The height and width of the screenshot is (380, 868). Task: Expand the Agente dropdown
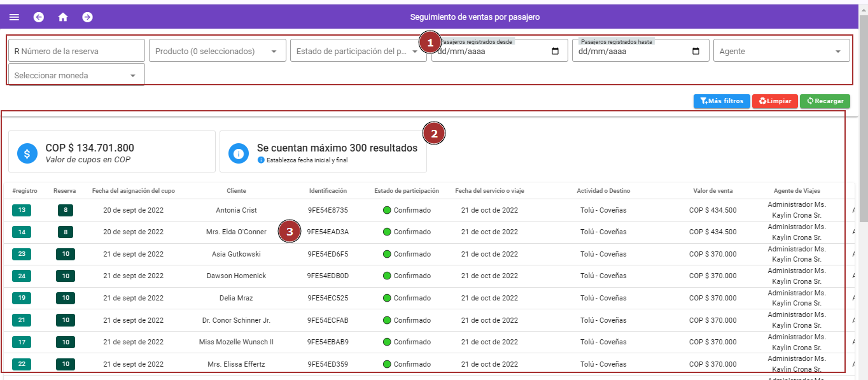(837, 52)
